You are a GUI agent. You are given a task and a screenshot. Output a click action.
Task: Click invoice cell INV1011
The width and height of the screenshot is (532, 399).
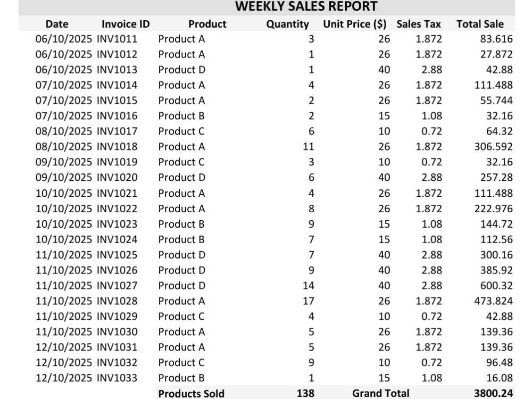tap(117, 39)
